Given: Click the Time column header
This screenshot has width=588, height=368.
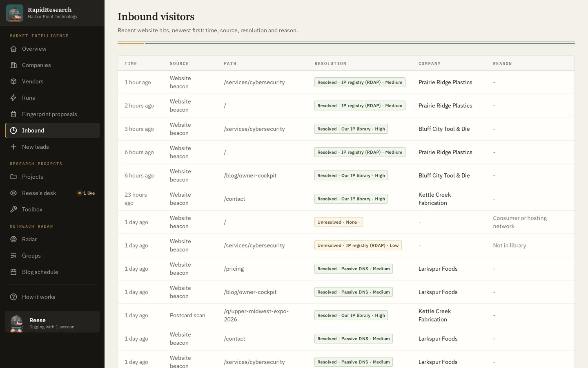Looking at the screenshot, I should pyautogui.click(x=131, y=63).
